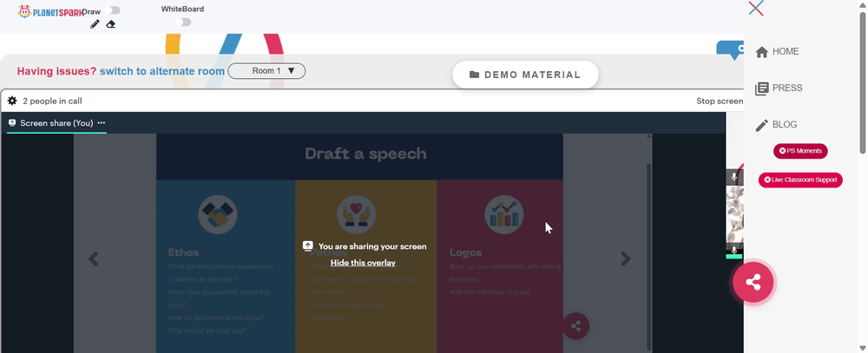Click the Pathos heart hands icon
The image size is (868, 353).
[357, 214]
